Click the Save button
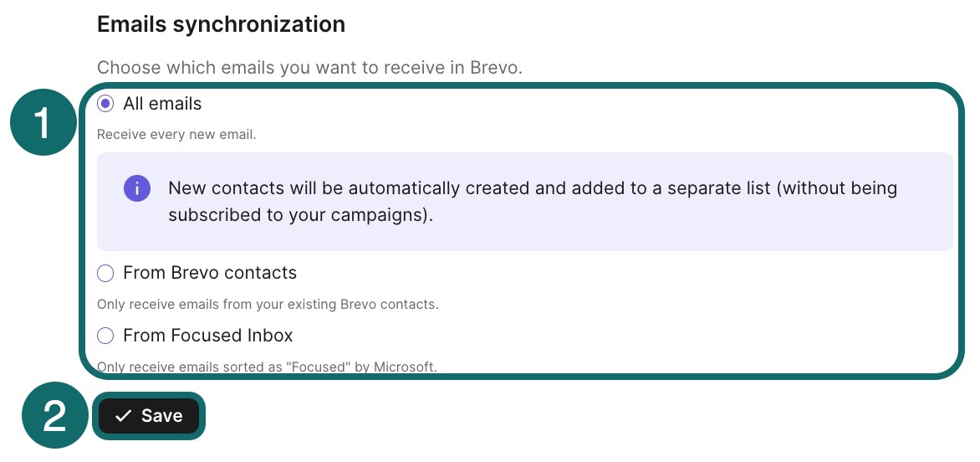Viewport: 980px width, 462px height. [x=149, y=416]
